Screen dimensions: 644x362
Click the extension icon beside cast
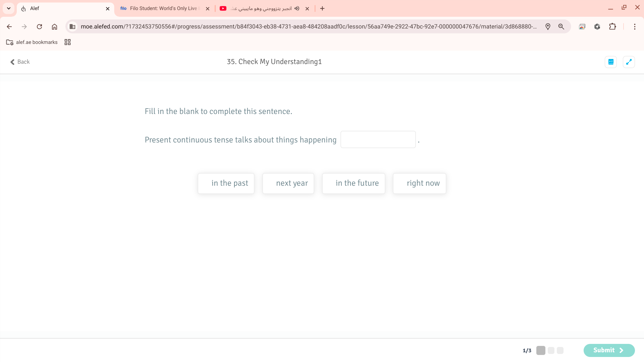597,26
